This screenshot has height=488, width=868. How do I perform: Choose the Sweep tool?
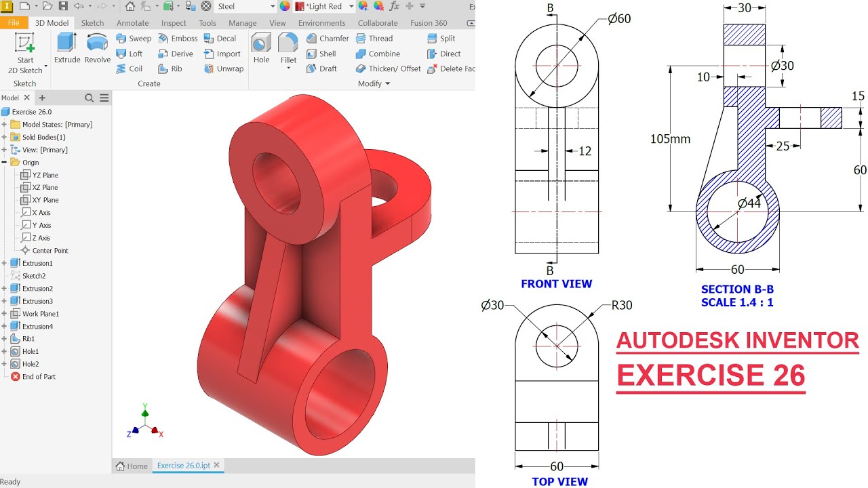pos(134,39)
